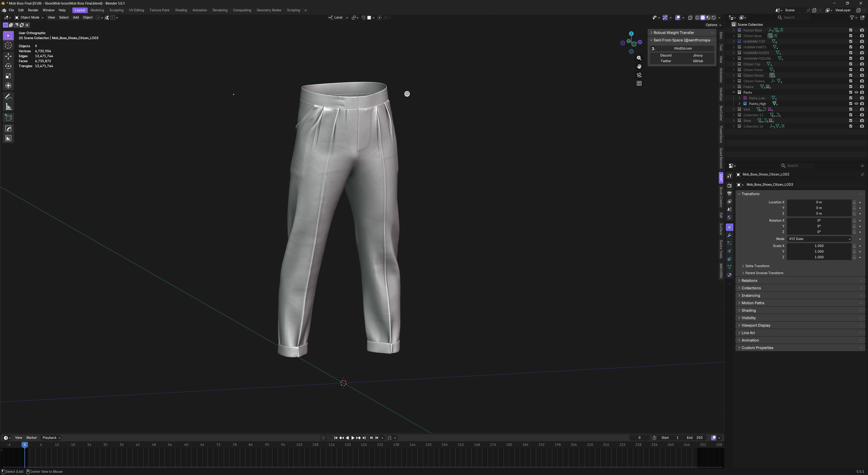This screenshot has width=868, height=475.
Task: Activate the Annotate tool
Action: coord(8,97)
